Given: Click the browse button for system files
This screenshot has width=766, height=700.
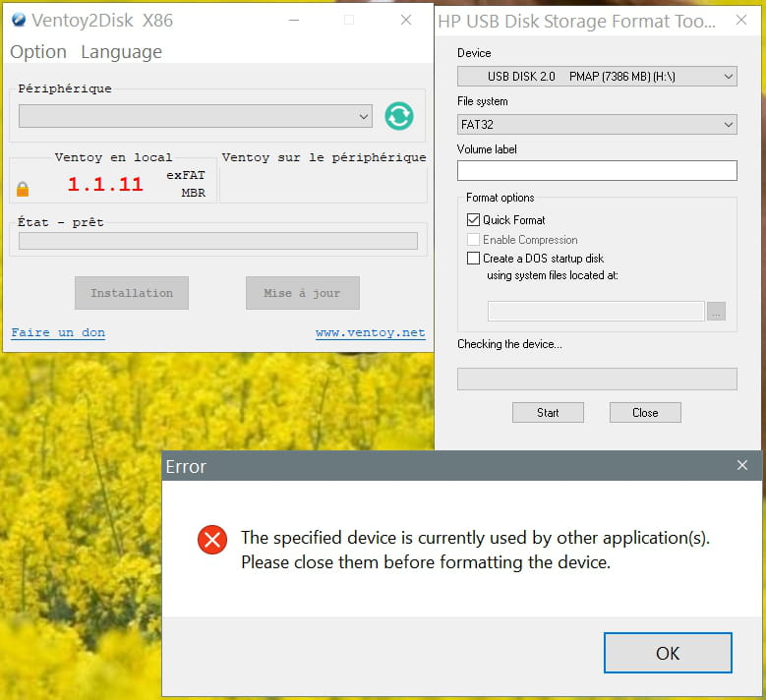Looking at the screenshot, I should click(716, 312).
